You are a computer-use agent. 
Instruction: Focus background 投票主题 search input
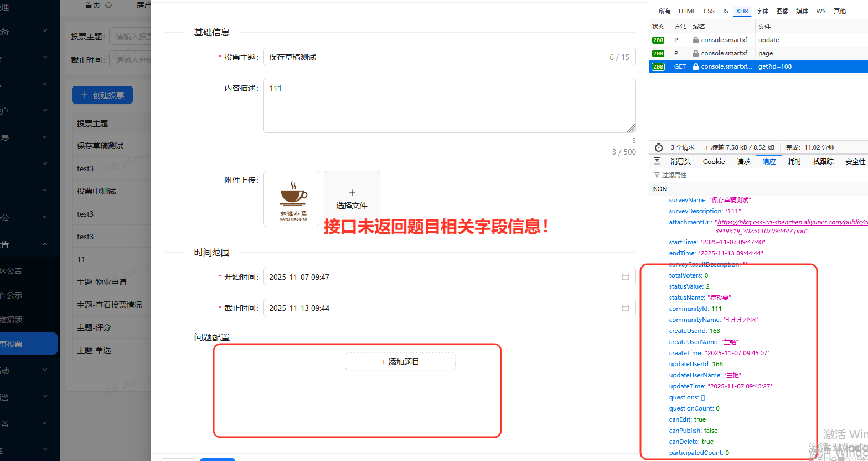[131, 37]
